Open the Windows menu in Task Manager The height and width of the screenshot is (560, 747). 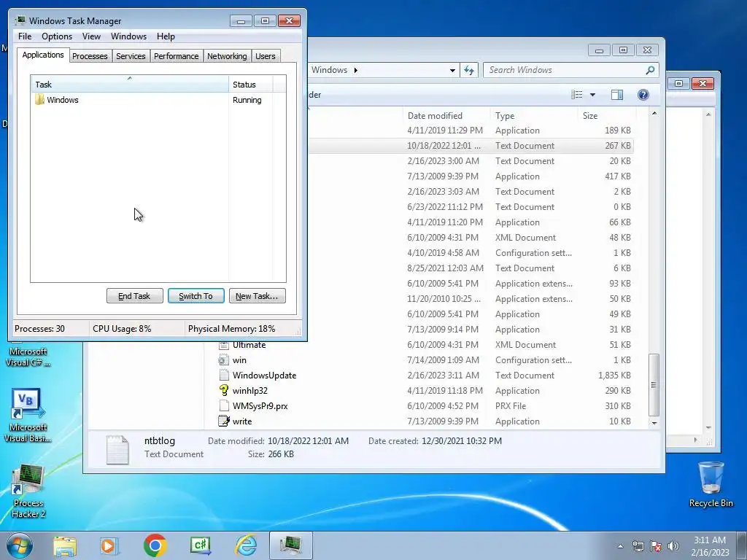point(128,36)
